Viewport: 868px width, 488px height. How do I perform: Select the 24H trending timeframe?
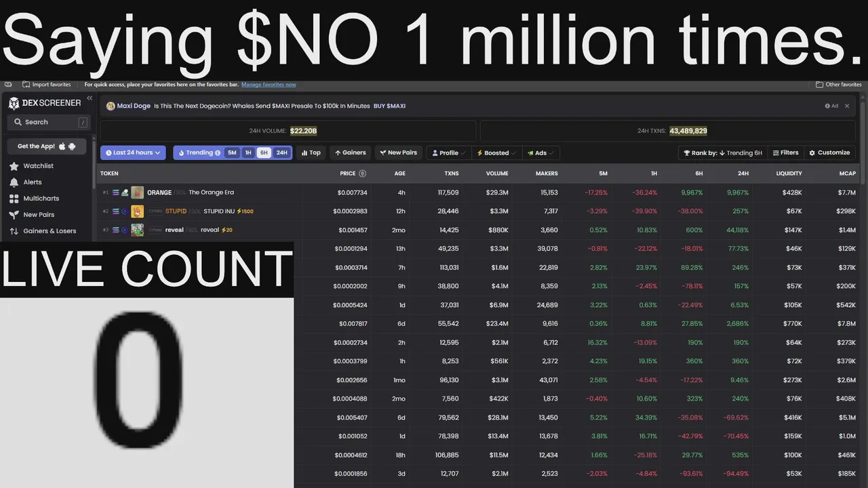point(281,153)
